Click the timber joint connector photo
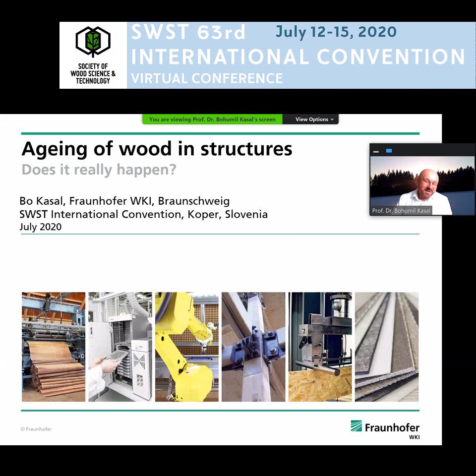 click(x=253, y=347)
